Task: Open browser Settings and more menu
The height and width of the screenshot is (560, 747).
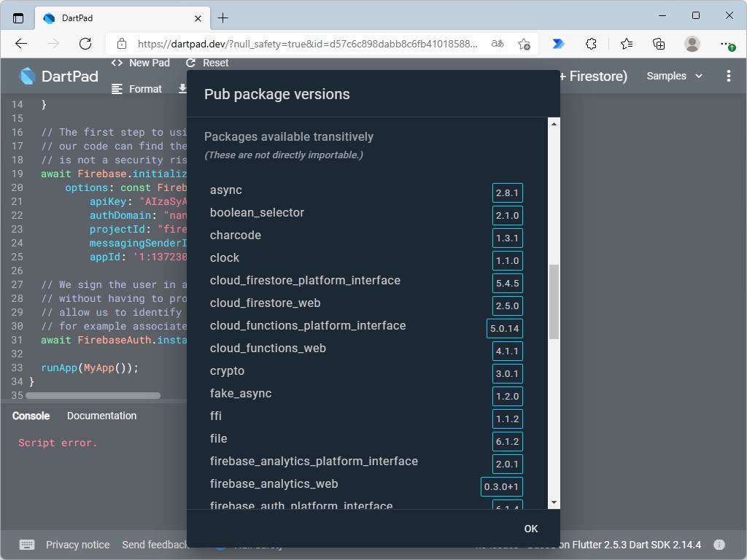Action: [x=727, y=44]
